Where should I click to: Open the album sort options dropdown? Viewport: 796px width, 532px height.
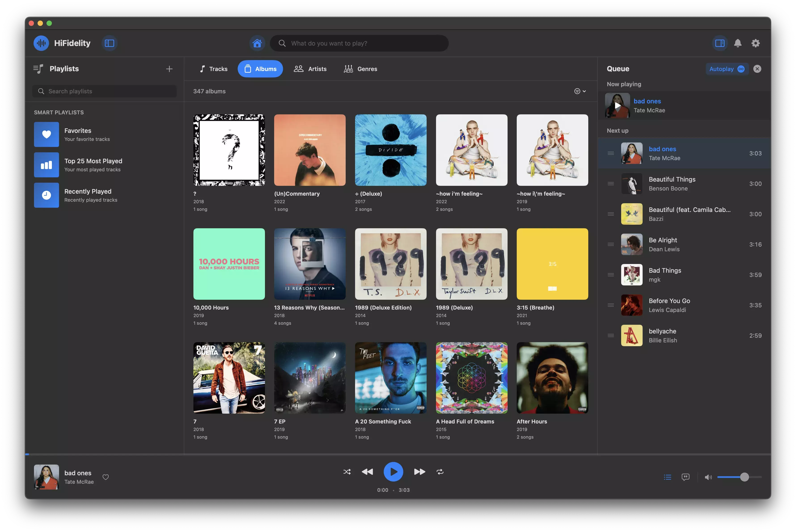pos(580,91)
